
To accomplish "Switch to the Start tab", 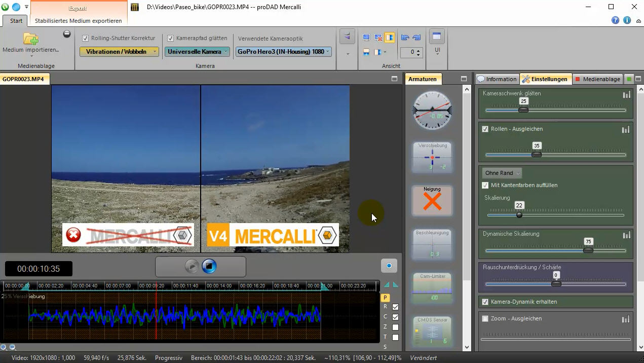I will [16, 21].
